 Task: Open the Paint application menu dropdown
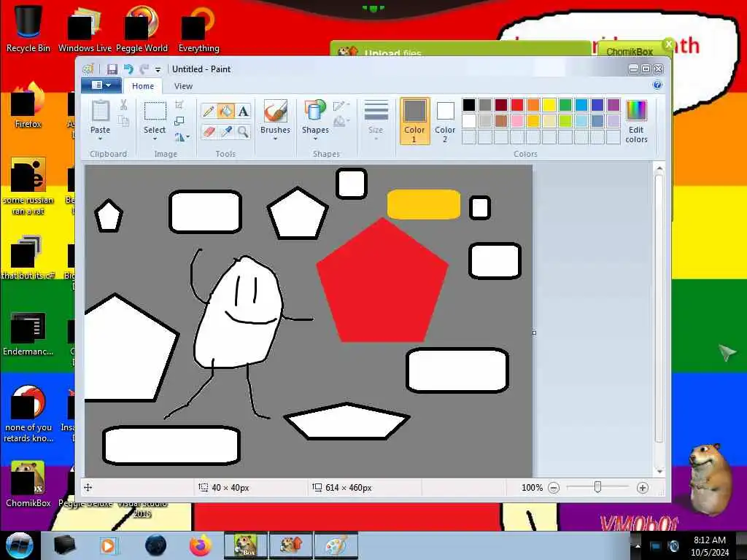pyautogui.click(x=101, y=85)
